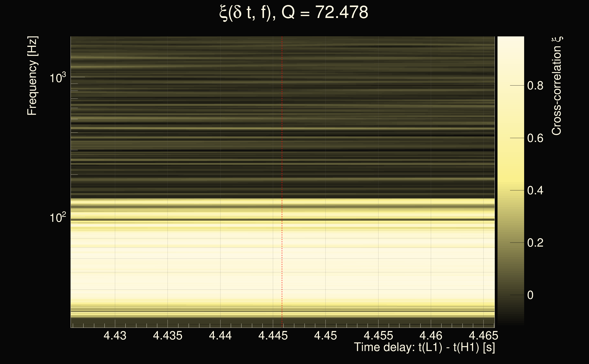The width and height of the screenshot is (589, 364).
Task: Click the 0.4 value on the colorbar
Action: [x=535, y=190]
